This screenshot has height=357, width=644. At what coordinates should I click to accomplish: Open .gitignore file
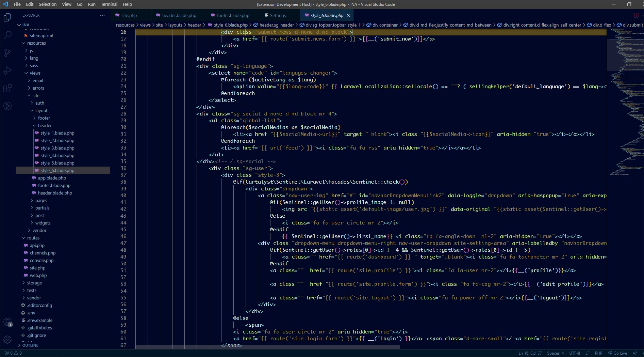click(37, 335)
